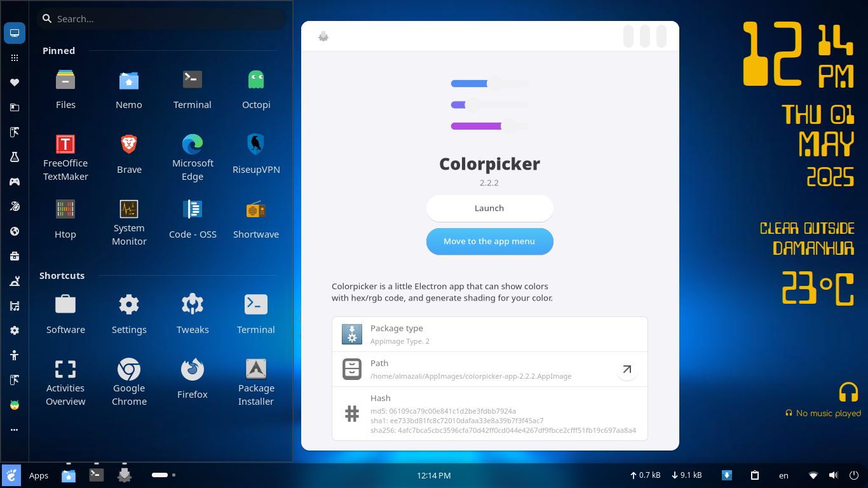
Task: Click the 'No music played' widget text
Action: 829,413
